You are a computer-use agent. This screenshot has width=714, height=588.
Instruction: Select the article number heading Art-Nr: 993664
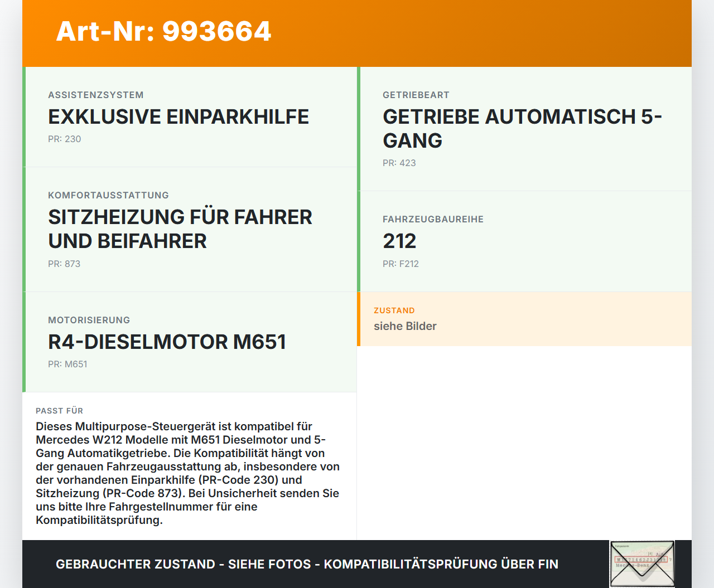[x=163, y=31]
